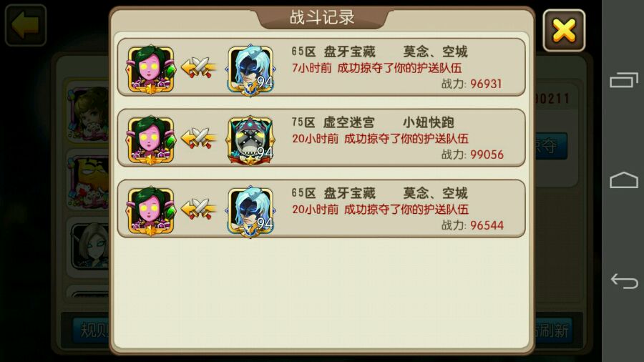Tap the blue 掠夺 plunder button
The width and height of the screenshot is (644, 362).
[x=551, y=146]
